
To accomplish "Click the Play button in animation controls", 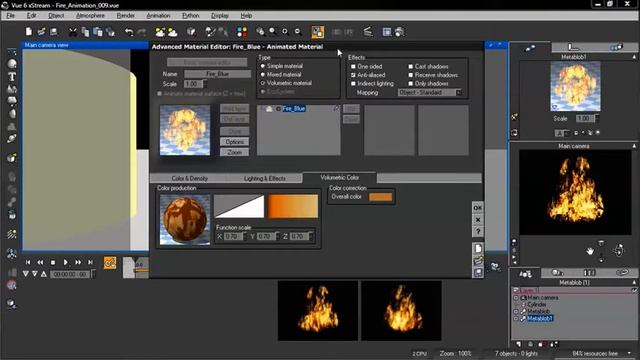I will coord(65,262).
